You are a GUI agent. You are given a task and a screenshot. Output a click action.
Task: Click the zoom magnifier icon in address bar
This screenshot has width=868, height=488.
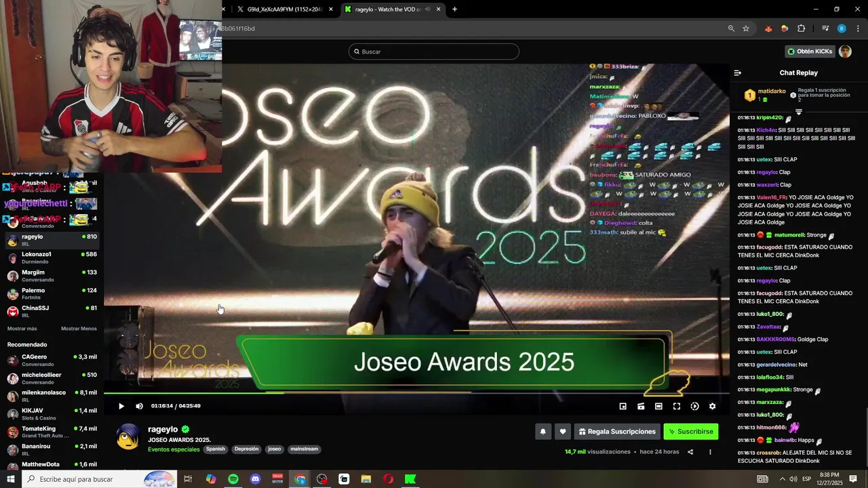click(731, 28)
